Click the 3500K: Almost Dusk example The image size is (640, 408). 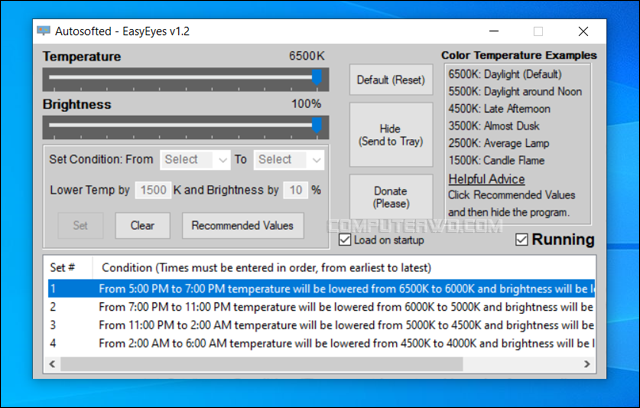point(494,126)
